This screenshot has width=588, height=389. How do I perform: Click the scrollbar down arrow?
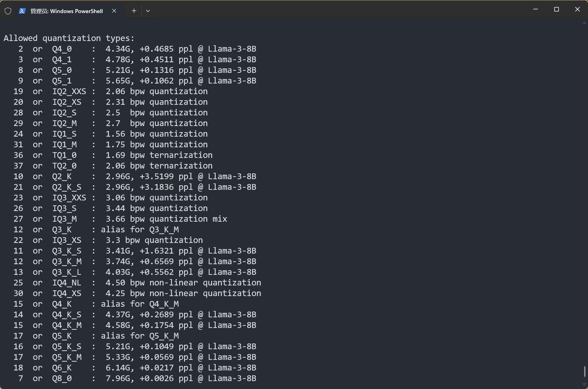point(584,384)
